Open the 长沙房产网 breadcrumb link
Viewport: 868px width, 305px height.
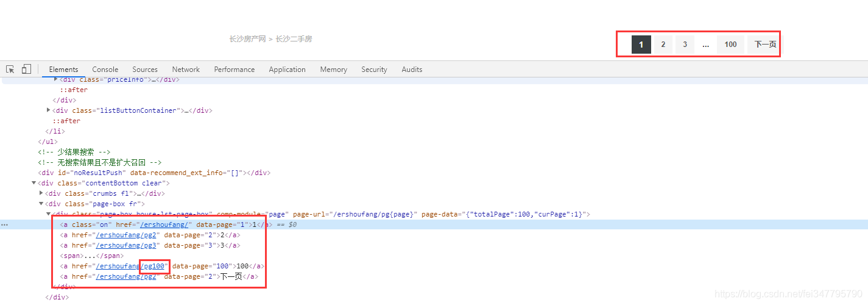coord(248,39)
